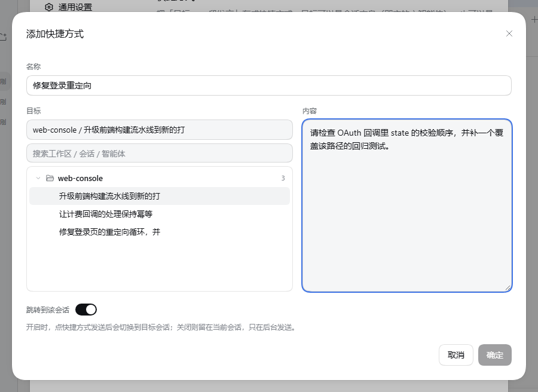Click the text area resize handle
538x392 pixels.
[508, 288]
